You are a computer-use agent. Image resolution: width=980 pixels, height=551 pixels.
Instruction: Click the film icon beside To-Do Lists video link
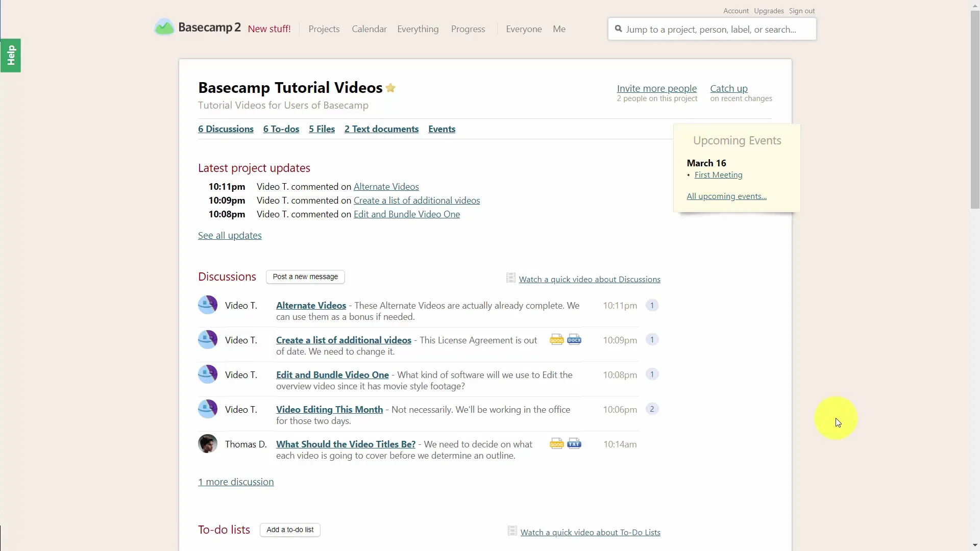click(512, 531)
